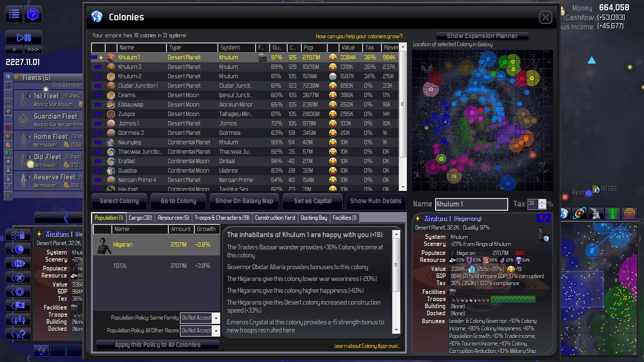Sort colonies by Type column header

coord(192,48)
